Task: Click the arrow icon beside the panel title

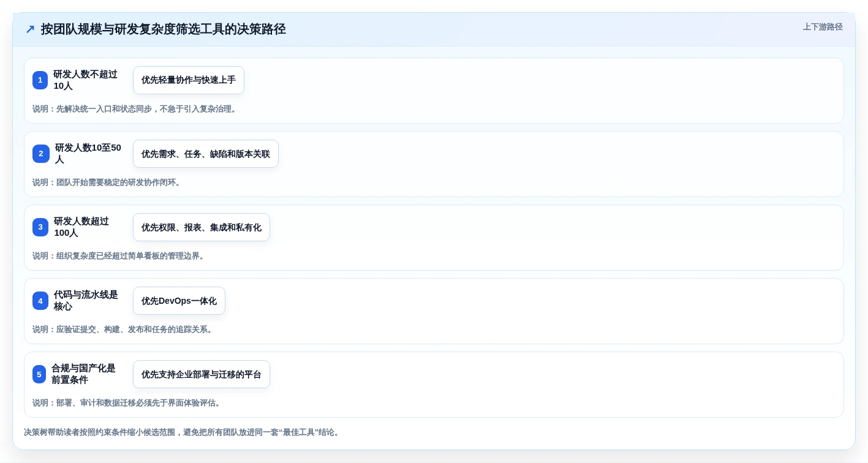Action: click(x=30, y=29)
